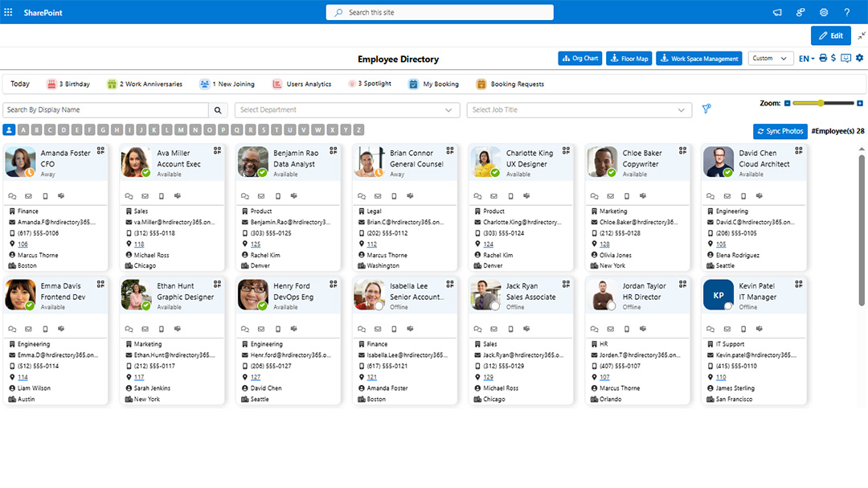Adjust the Zoom slider
Screen dimensions: 868x488
[x=821, y=103]
